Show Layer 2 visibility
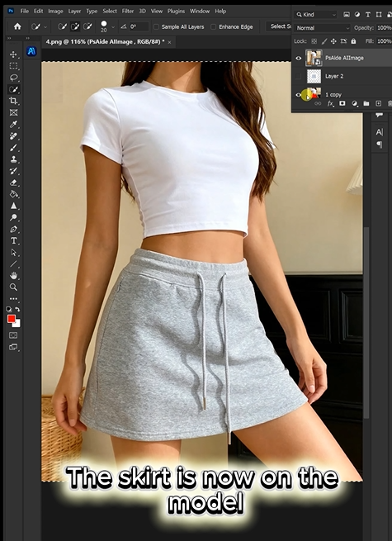The height and width of the screenshot is (541, 392). coord(299,76)
